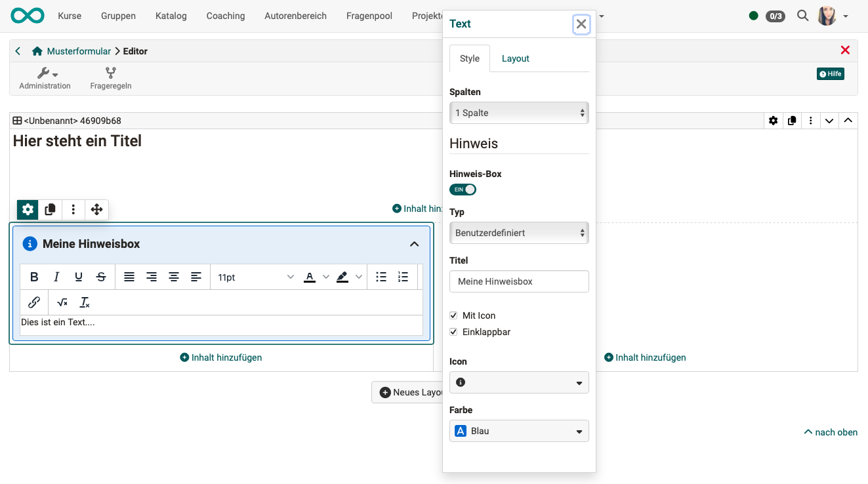This screenshot has width=868, height=484.
Task: Switch to the Layout tab
Action: [515, 58]
